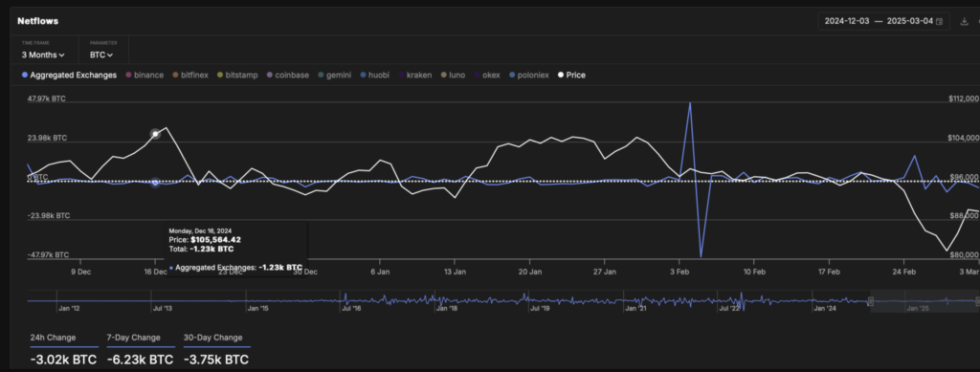Screen dimensions: 980x372
Task: Click tooltip Total: -1.23k BTC line
Action: tap(201, 249)
